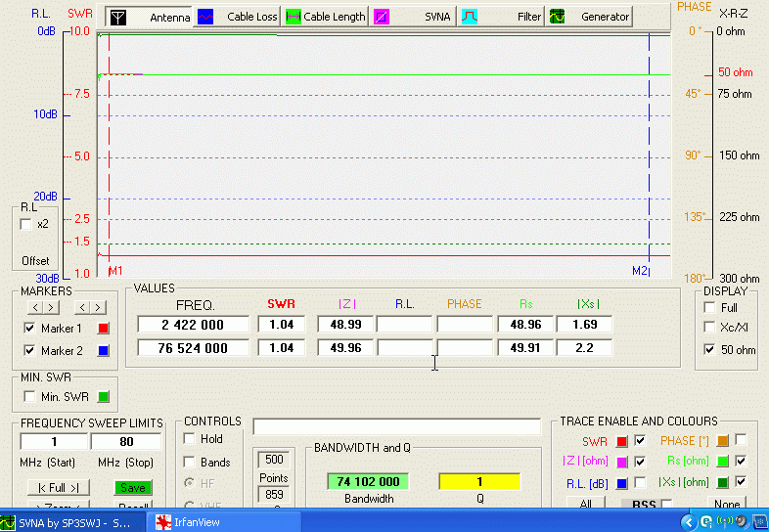The image size is (769, 532).
Task: Switch to Filter mode
Action: click(x=470, y=17)
